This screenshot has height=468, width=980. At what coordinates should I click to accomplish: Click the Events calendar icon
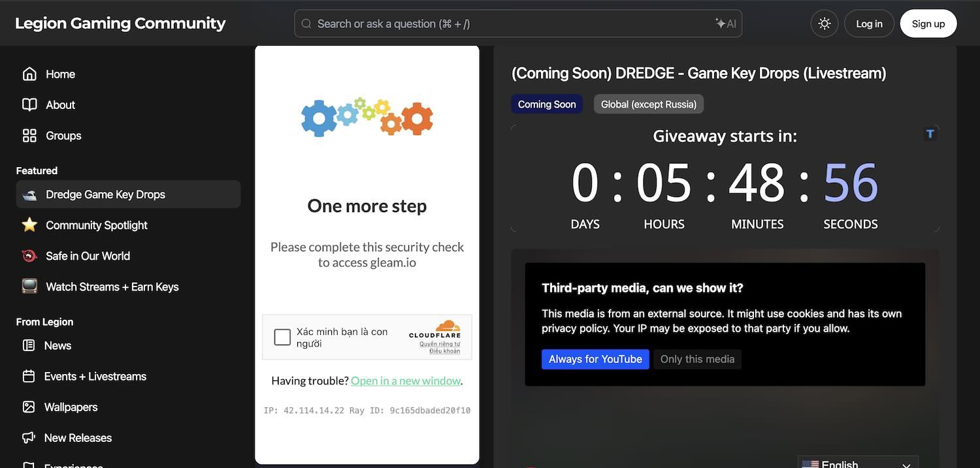click(x=29, y=376)
